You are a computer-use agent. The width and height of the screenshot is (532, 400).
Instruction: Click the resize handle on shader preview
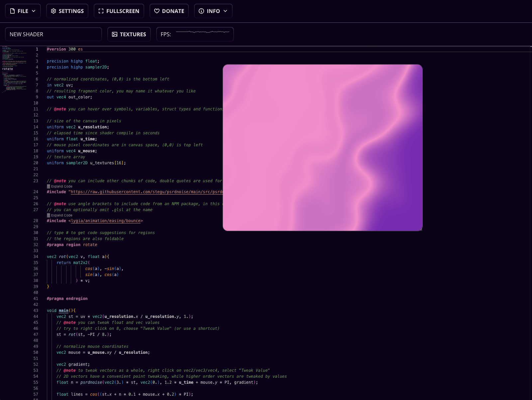point(421,229)
